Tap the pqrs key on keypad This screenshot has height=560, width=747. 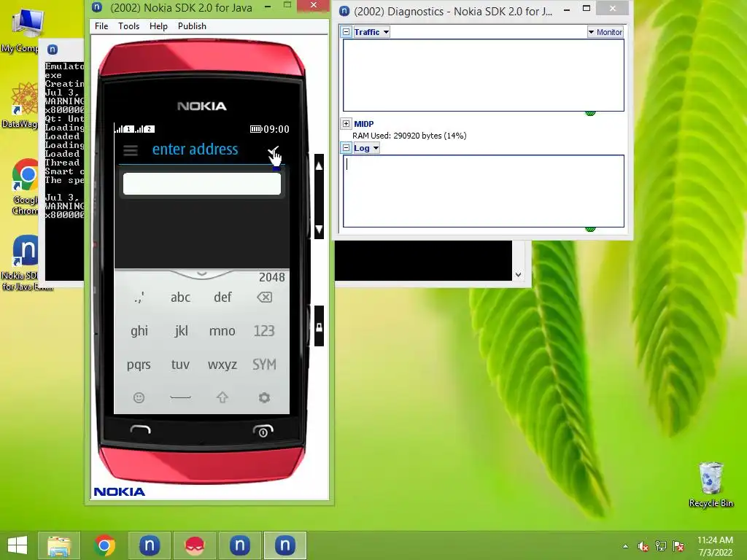139,365
